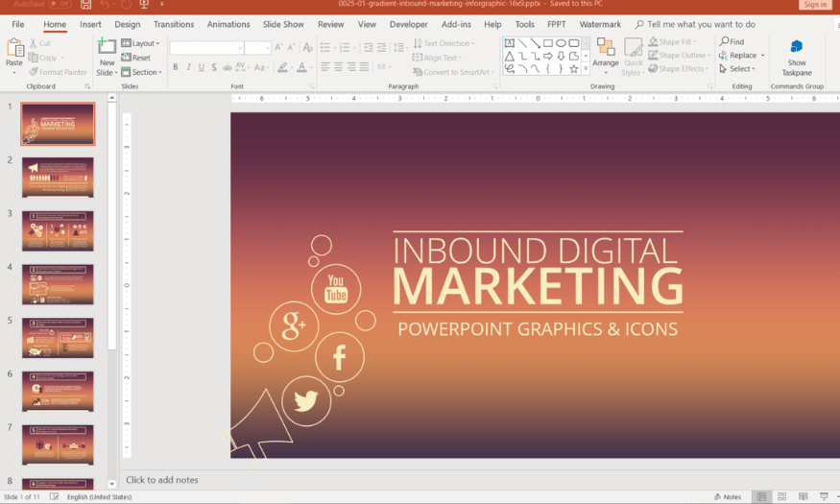Image resolution: width=840 pixels, height=504 pixels.
Task: Toggle AutoSave switch off/on
Action: 60,4
